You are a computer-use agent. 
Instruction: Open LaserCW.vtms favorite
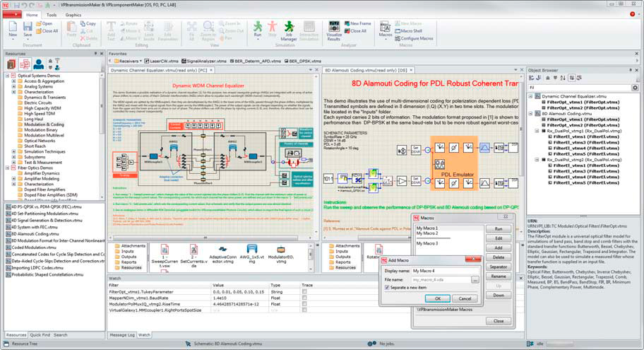pos(161,62)
